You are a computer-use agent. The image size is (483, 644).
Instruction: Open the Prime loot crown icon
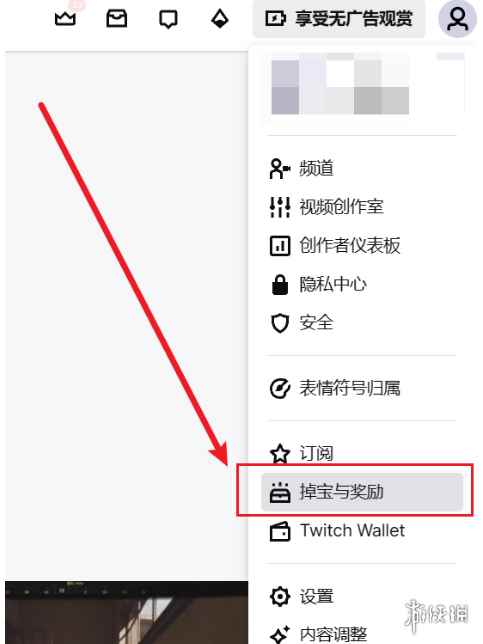pos(65,18)
